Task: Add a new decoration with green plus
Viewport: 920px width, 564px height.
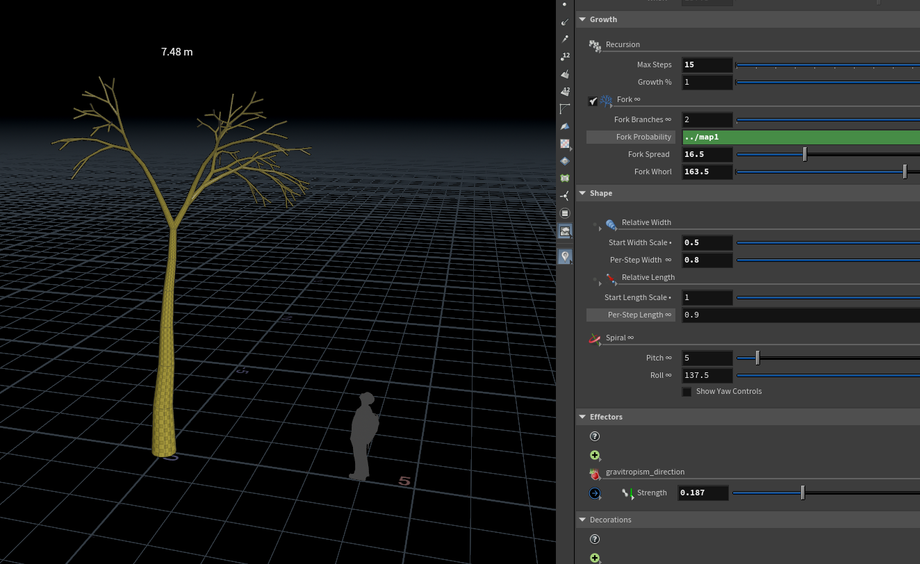Action: [x=595, y=558]
